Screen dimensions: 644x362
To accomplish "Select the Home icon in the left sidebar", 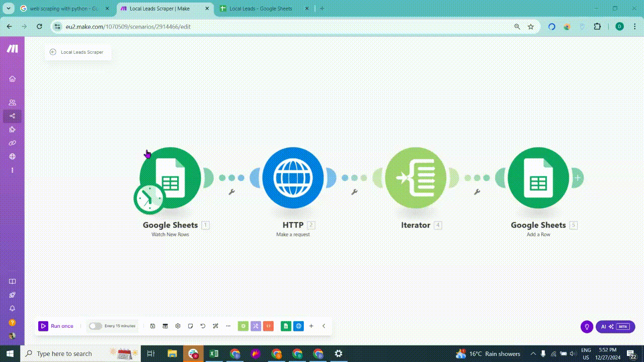I will pyautogui.click(x=12, y=78).
